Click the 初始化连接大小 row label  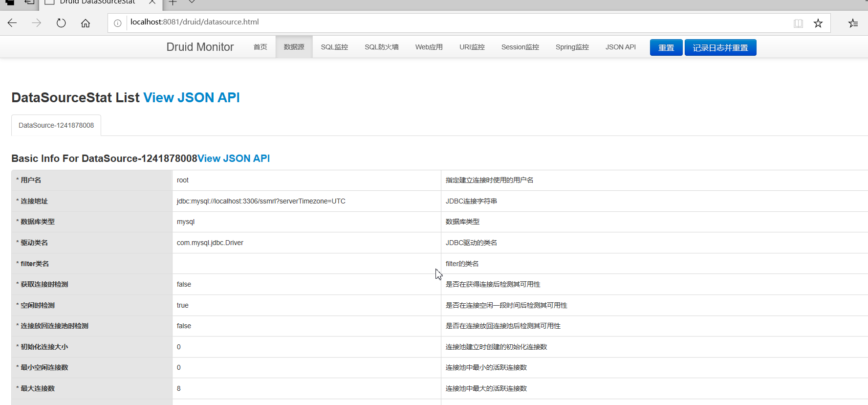tap(44, 347)
